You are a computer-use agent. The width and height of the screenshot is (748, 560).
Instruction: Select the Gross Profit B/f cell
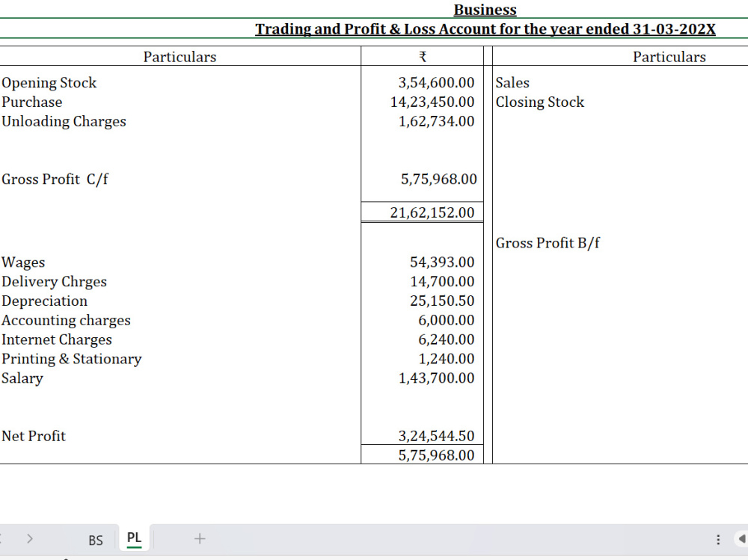pyautogui.click(x=548, y=243)
